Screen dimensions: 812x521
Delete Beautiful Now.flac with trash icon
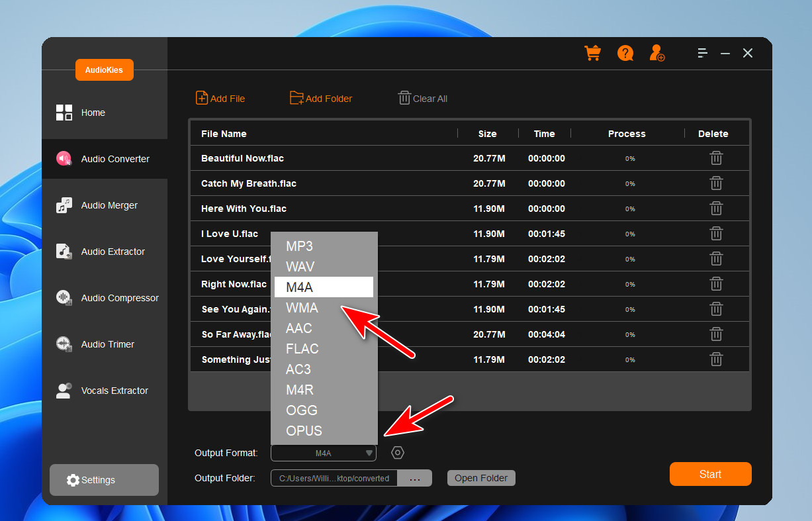716,158
